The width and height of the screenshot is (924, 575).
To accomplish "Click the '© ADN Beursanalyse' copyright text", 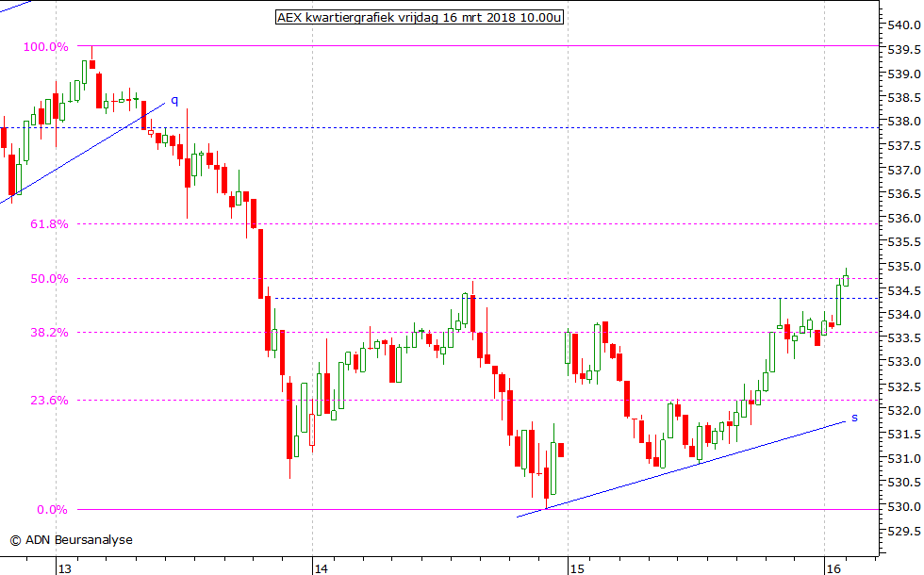I will coord(72,539).
